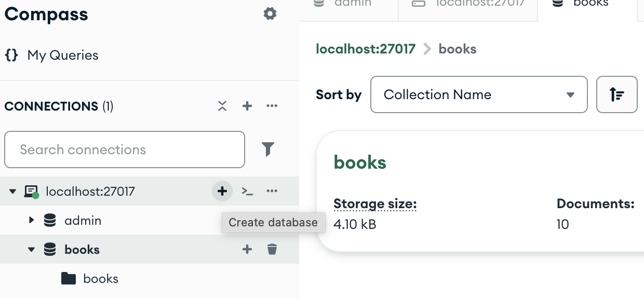The image size is (644, 299).
Task: Click the document count 10
Action: pyautogui.click(x=562, y=224)
